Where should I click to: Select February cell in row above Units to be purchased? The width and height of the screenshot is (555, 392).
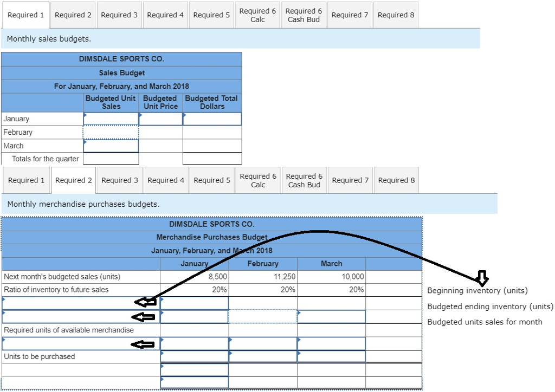263,344
